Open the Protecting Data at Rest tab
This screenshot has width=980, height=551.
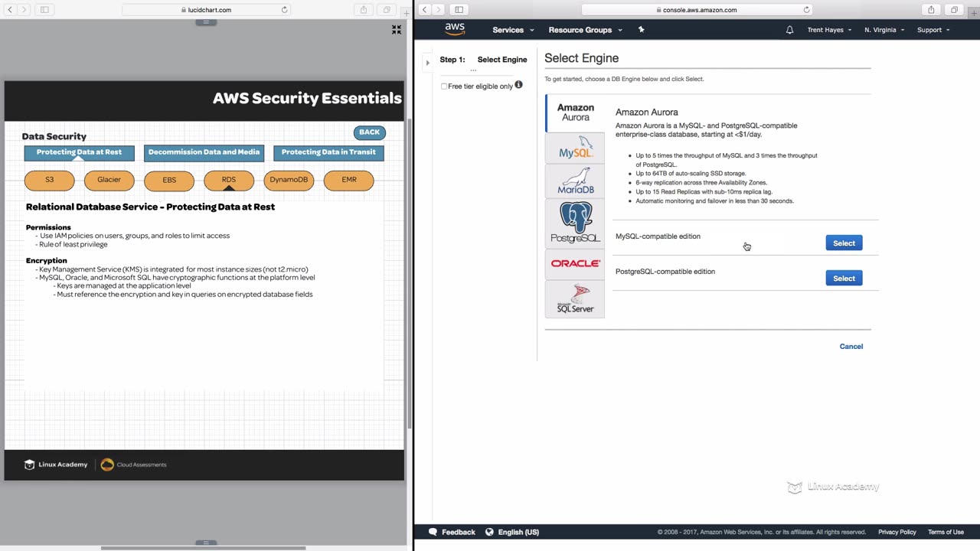(x=79, y=152)
